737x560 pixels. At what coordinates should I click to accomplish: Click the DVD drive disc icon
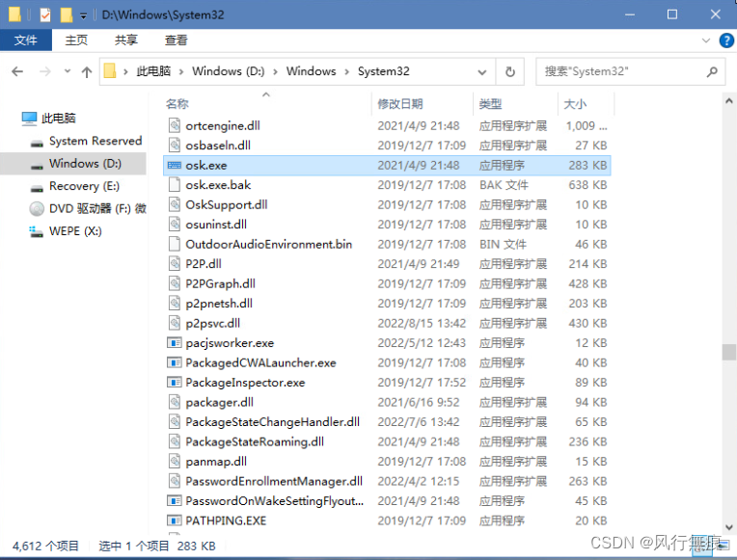click(x=37, y=208)
